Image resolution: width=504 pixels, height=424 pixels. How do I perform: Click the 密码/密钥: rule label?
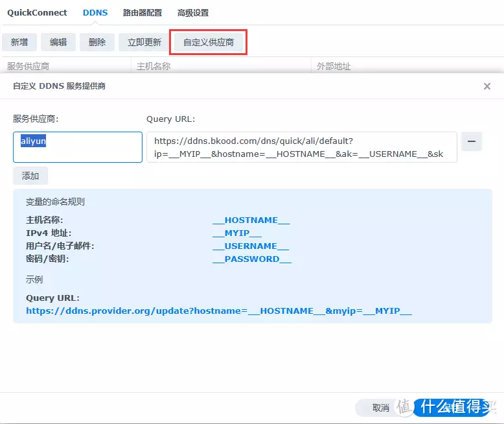tap(47, 259)
